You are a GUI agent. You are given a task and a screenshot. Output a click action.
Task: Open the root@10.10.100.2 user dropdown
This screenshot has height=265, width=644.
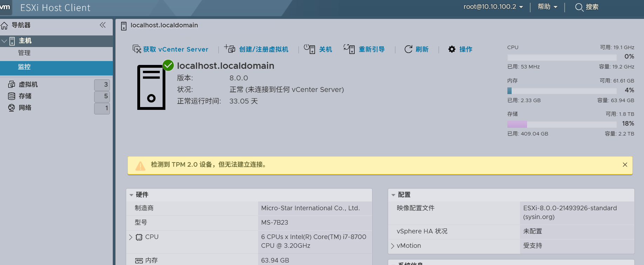493,7
